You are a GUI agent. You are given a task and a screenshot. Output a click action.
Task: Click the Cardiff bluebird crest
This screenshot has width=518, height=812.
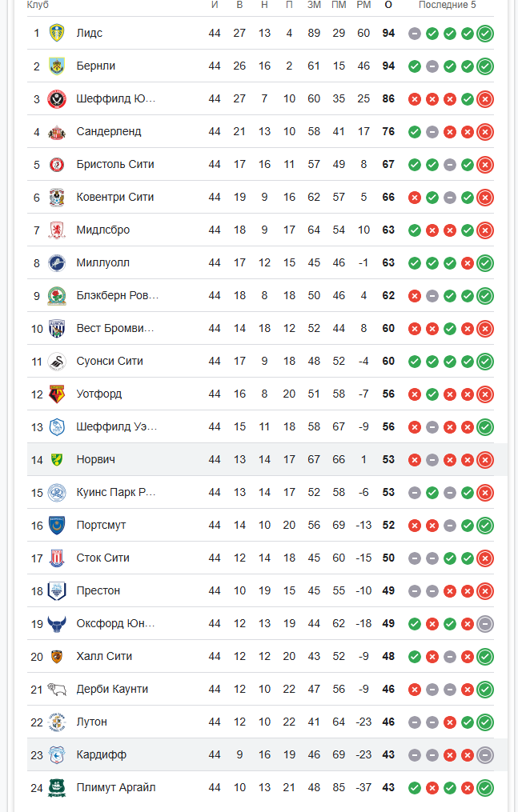tap(56, 754)
